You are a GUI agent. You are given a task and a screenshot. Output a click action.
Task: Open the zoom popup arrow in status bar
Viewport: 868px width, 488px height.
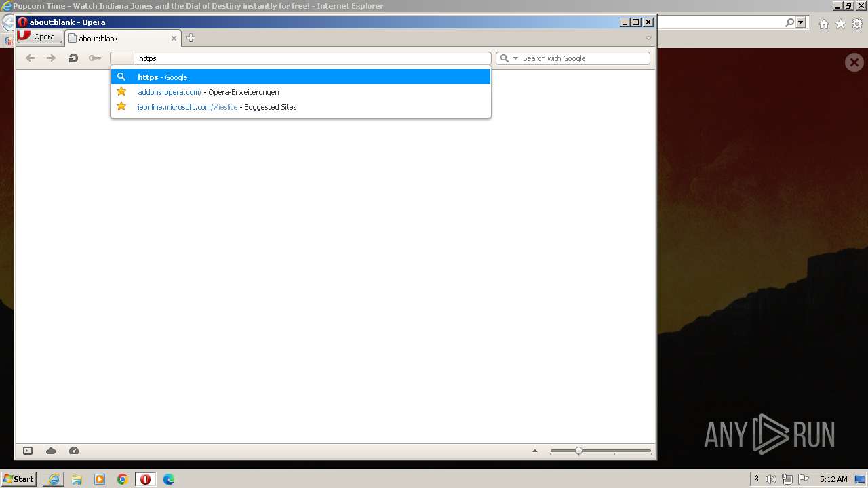(x=535, y=451)
